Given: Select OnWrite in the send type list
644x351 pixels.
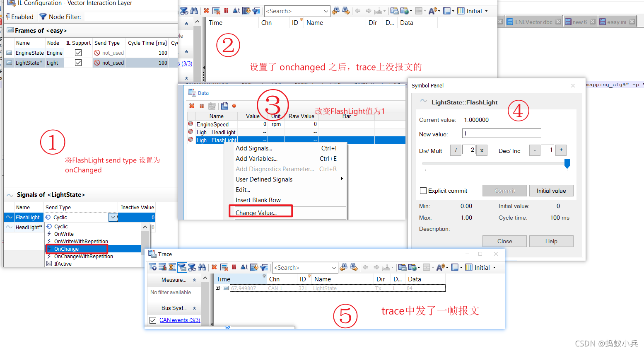Looking at the screenshot, I should [93, 234].
